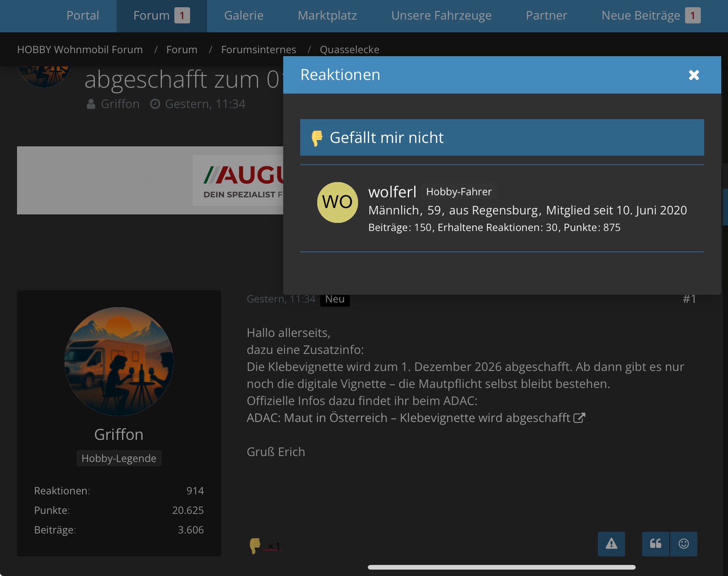This screenshot has height=576, width=728.
Task: Open Unsere Fahrzeuge page
Action: (x=441, y=16)
